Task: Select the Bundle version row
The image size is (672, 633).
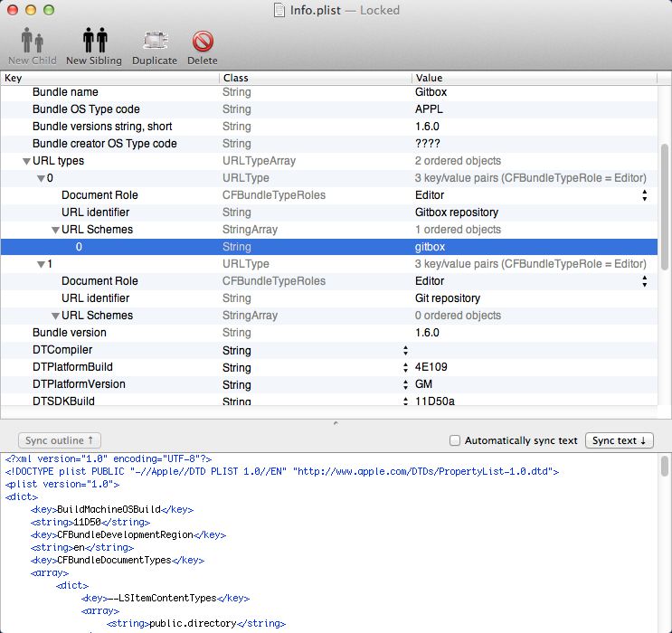Action: 329,333
